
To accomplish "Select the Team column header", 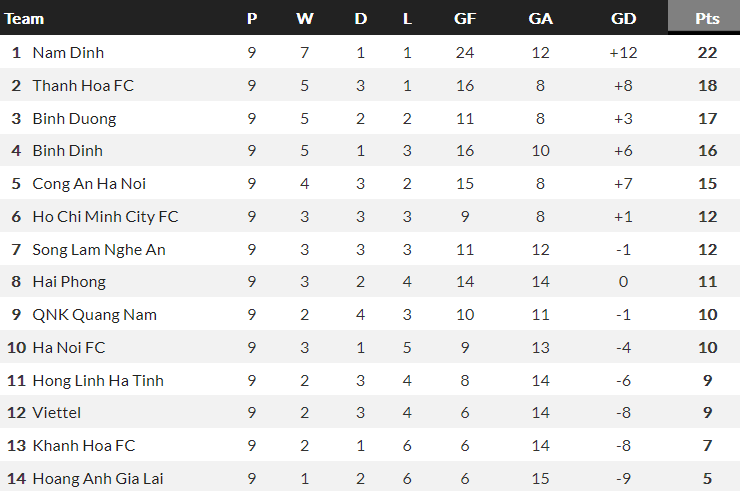I will click(24, 18).
